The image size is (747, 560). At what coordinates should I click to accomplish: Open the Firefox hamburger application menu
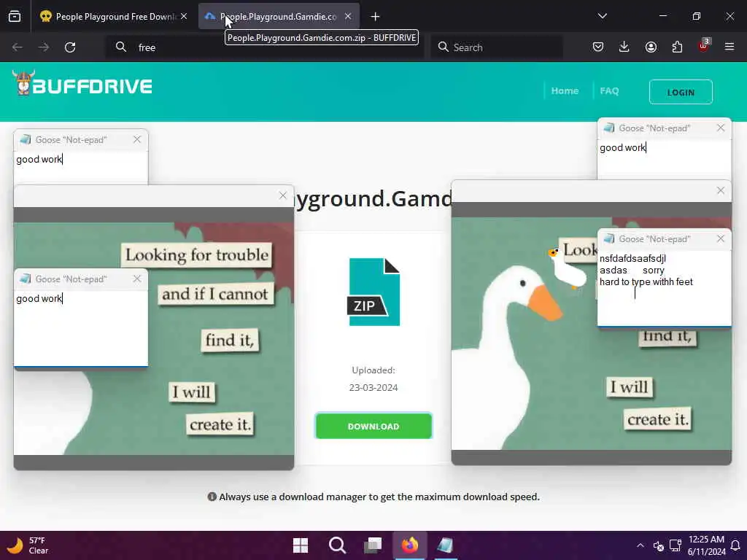pyautogui.click(x=729, y=47)
